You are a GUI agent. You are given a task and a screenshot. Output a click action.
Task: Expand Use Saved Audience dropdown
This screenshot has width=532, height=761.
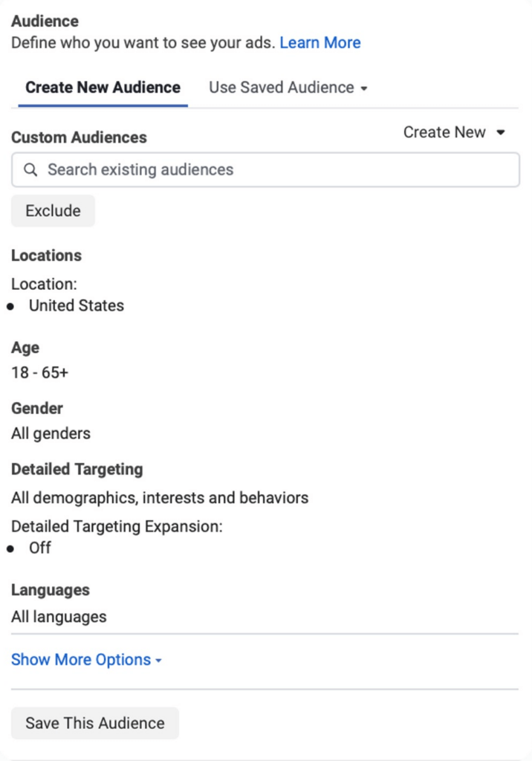(288, 88)
